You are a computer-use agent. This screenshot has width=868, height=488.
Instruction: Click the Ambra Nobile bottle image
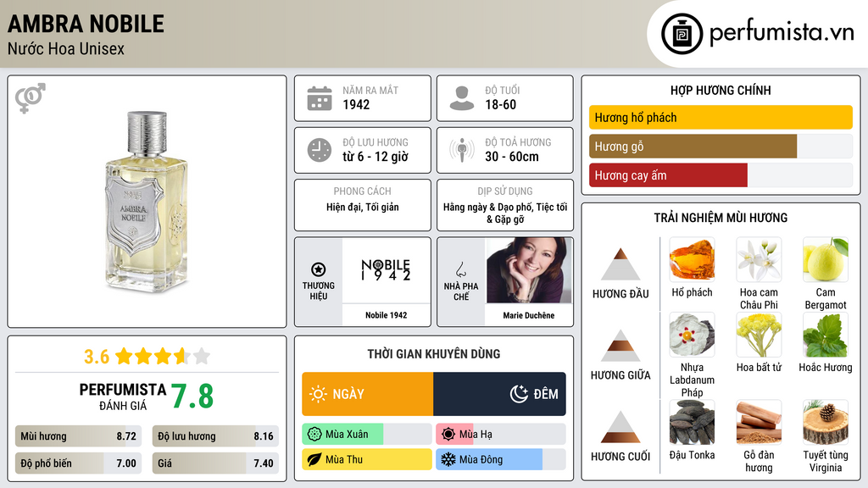click(147, 201)
